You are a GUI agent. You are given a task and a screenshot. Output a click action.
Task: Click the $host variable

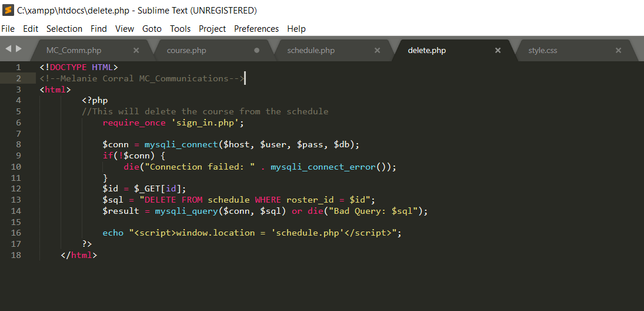click(236, 144)
